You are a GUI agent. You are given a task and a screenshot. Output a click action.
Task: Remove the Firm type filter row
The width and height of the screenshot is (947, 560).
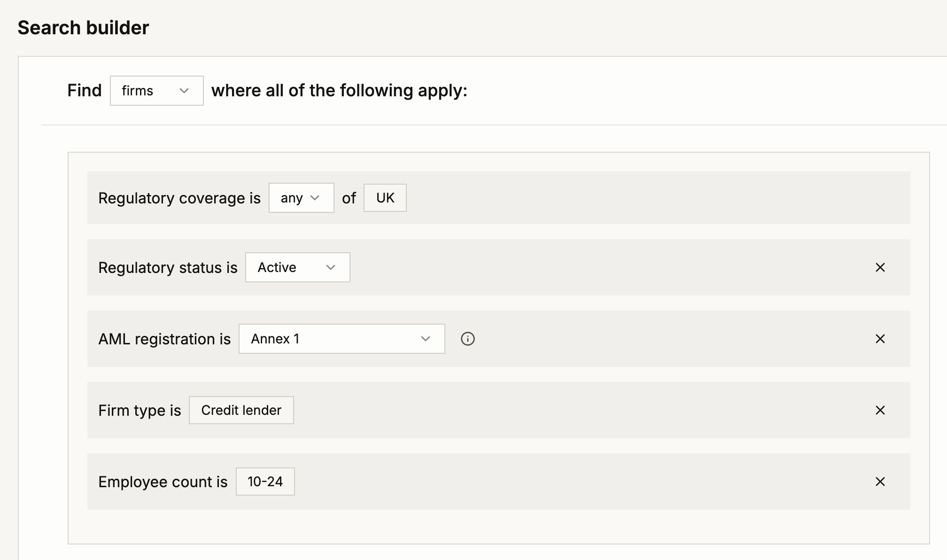[x=880, y=410]
